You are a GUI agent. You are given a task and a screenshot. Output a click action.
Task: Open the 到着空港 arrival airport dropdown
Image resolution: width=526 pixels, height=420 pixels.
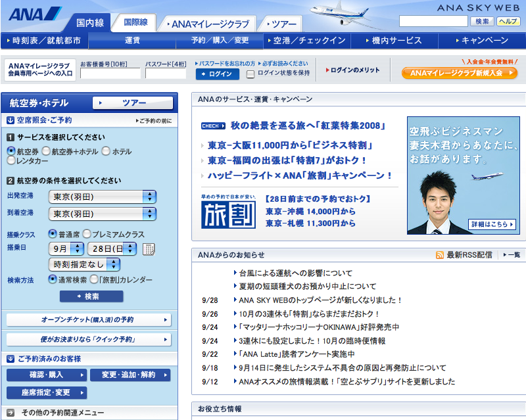point(103,214)
